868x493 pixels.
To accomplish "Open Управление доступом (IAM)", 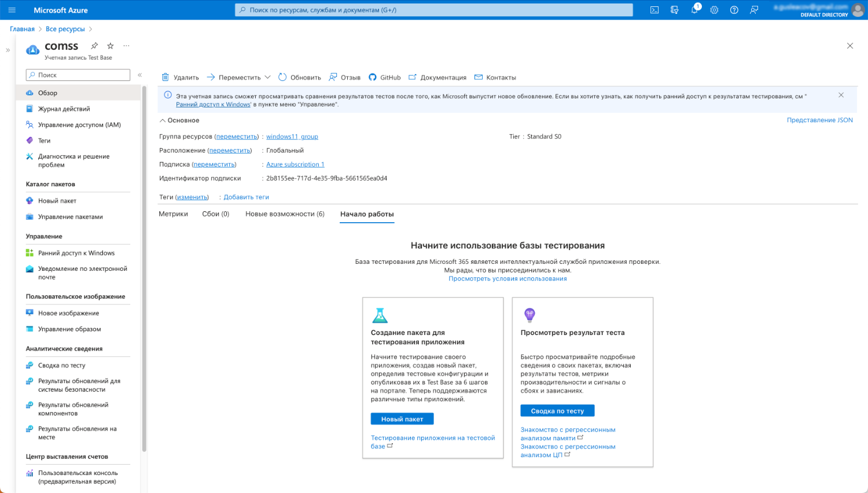I will coord(78,125).
